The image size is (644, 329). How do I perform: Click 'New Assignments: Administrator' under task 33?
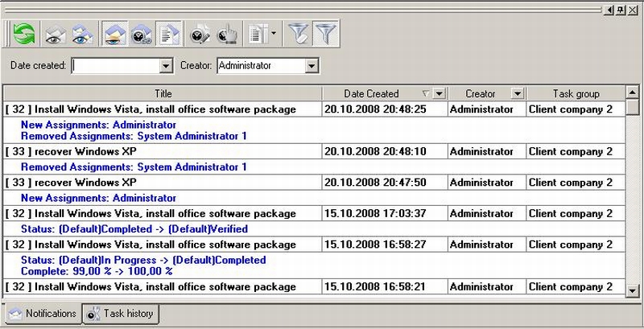pyautogui.click(x=98, y=198)
